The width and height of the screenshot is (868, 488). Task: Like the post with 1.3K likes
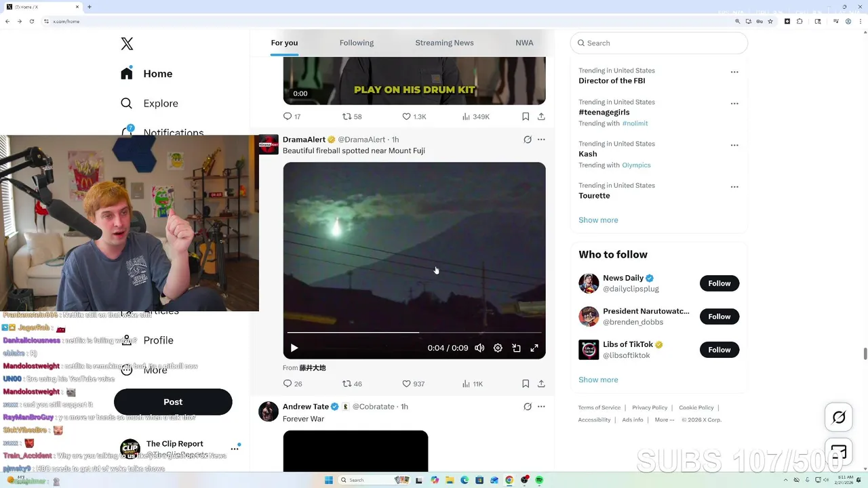point(414,117)
